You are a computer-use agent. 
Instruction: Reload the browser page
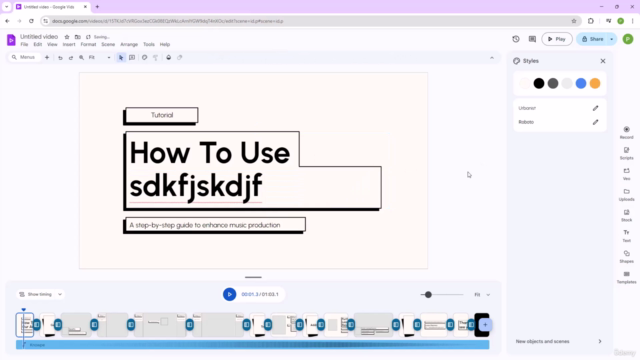click(31, 21)
